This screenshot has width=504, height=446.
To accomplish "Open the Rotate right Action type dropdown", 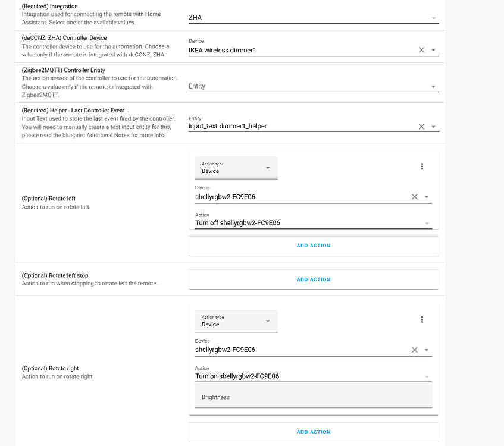I will click(236, 321).
